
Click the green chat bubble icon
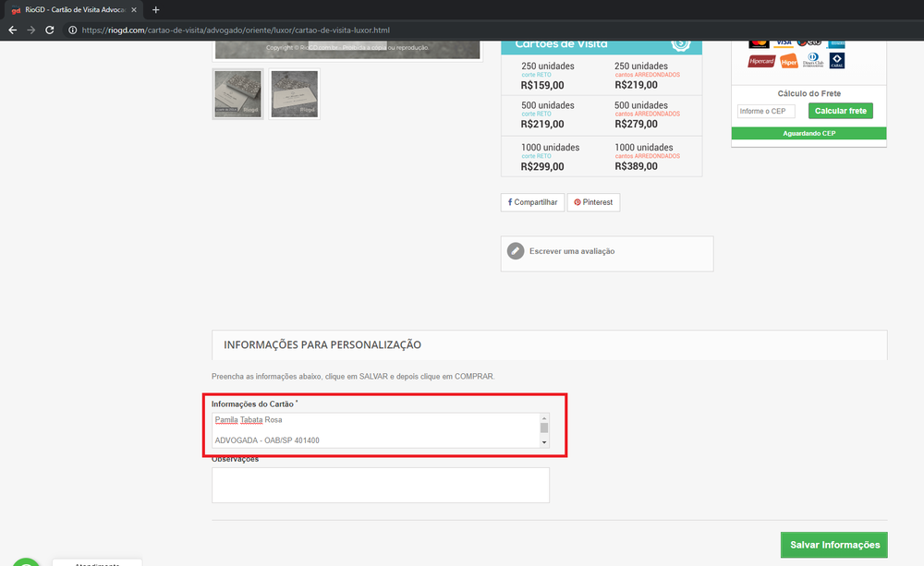[26, 562]
